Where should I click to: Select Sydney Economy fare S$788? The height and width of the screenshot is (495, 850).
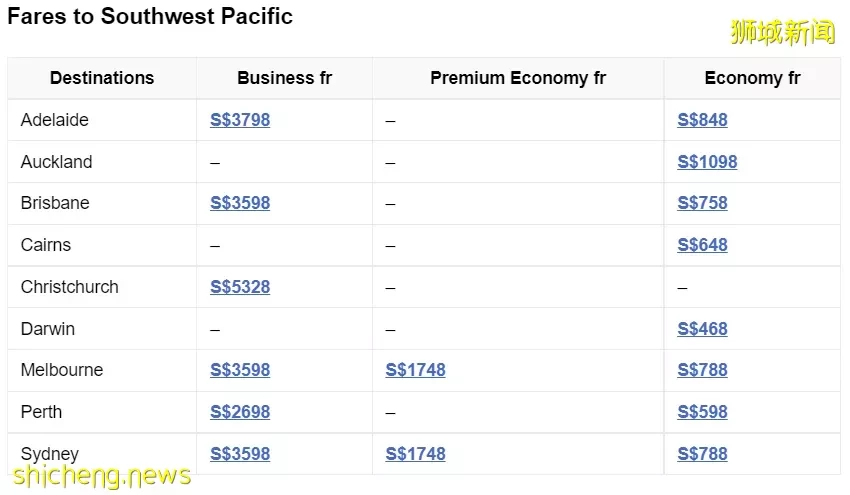[x=702, y=454]
